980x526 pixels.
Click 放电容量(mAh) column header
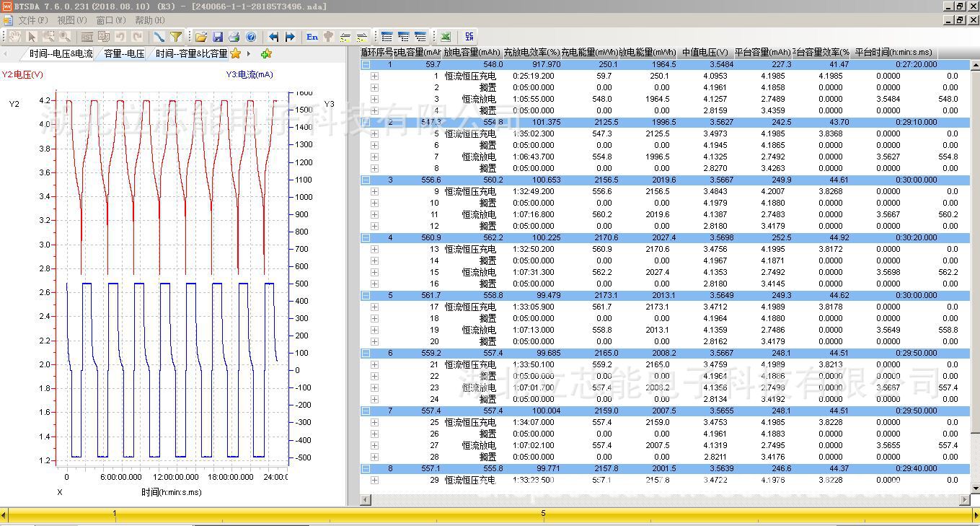[472, 53]
